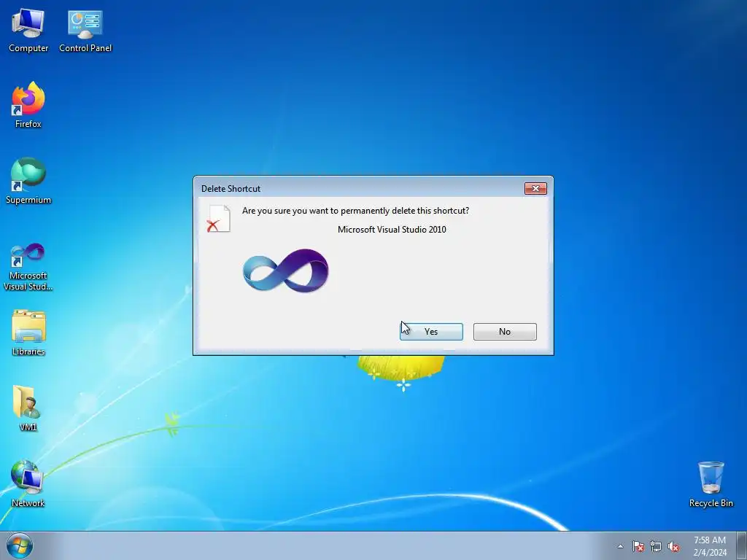Close the Delete Shortcut dialog
This screenshot has height=560, width=747.
coord(535,189)
